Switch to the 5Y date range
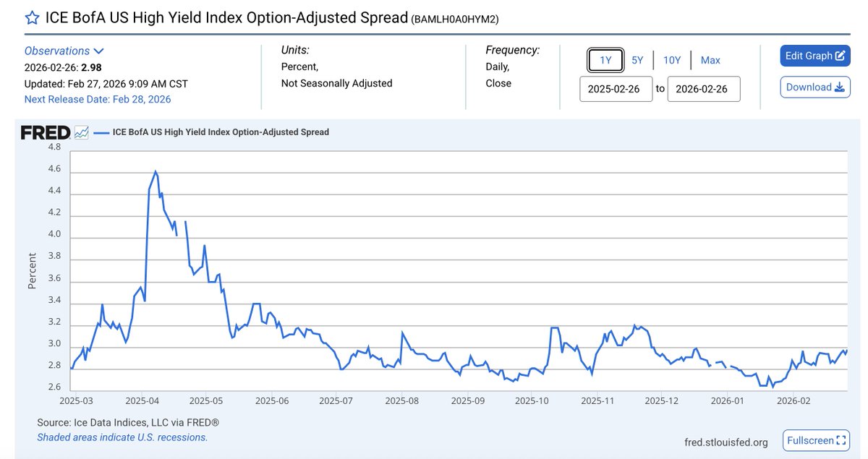The image size is (868, 459). (637, 60)
